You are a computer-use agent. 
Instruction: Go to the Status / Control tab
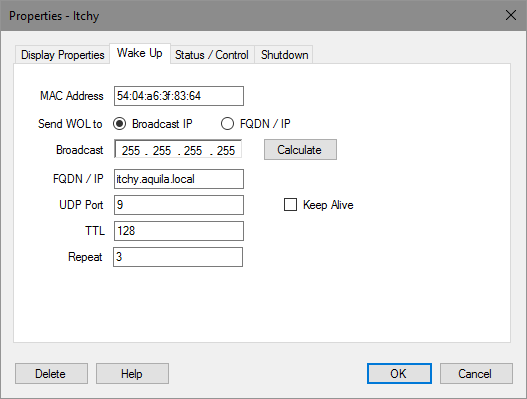click(x=212, y=54)
